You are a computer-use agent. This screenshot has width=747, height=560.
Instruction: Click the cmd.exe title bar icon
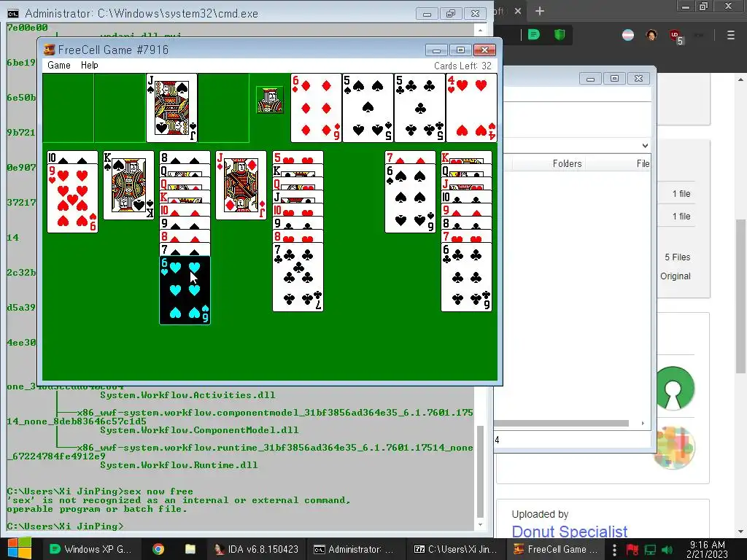(x=13, y=13)
